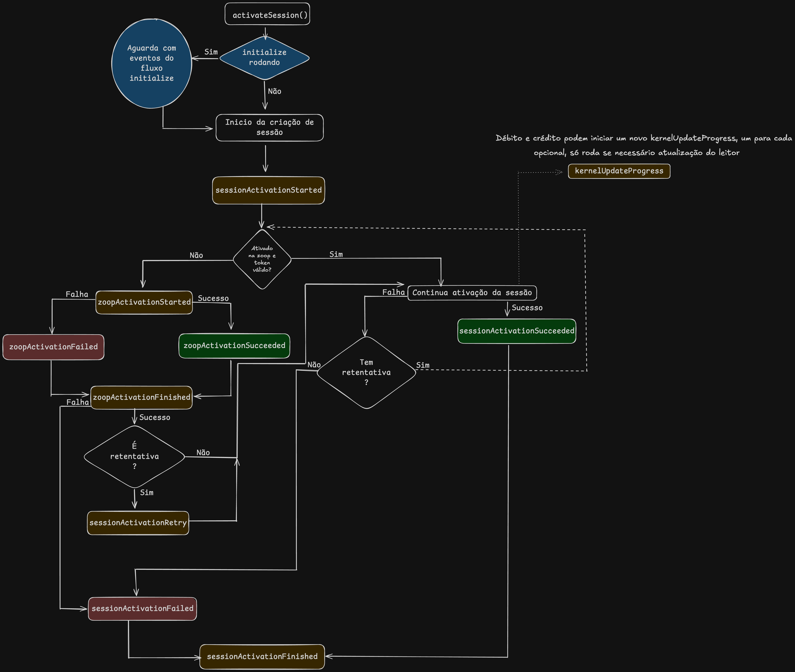Screen dimensions: 795x672
Task: Select the 'Tem retentativa ?' diamond
Action: (366, 372)
